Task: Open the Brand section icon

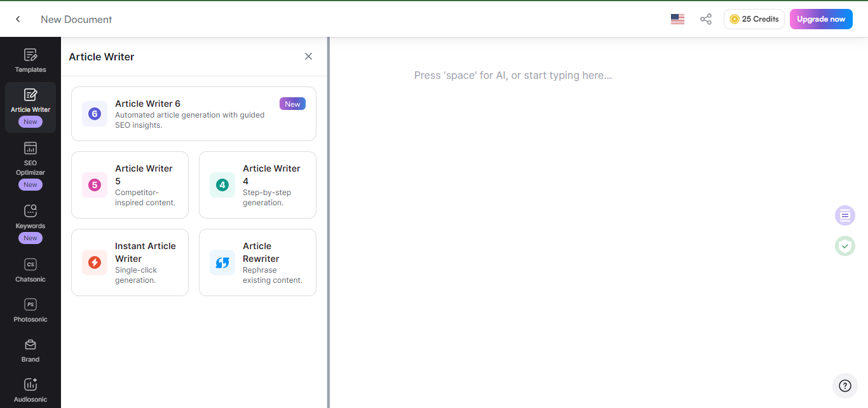Action: [31, 350]
